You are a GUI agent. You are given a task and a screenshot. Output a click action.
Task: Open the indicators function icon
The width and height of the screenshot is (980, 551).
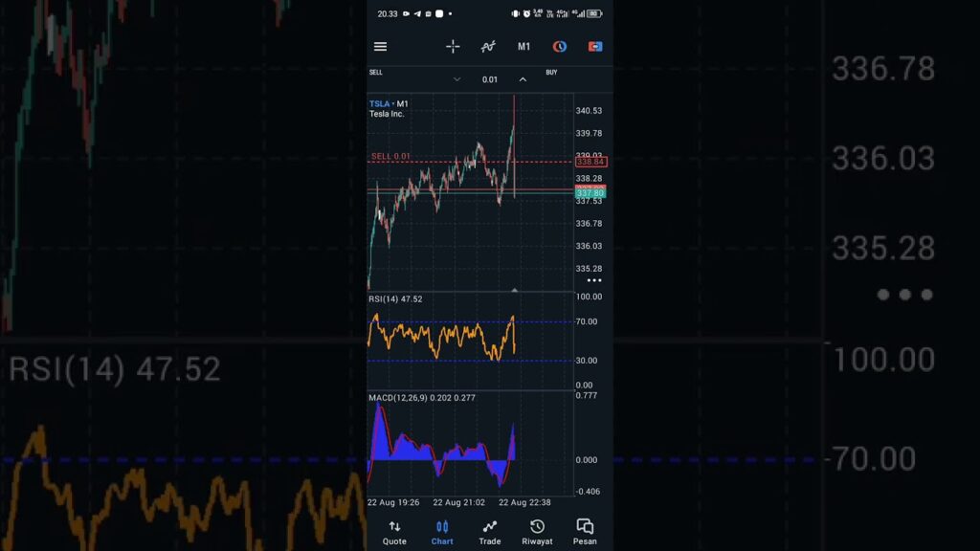click(x=488, y=47)
